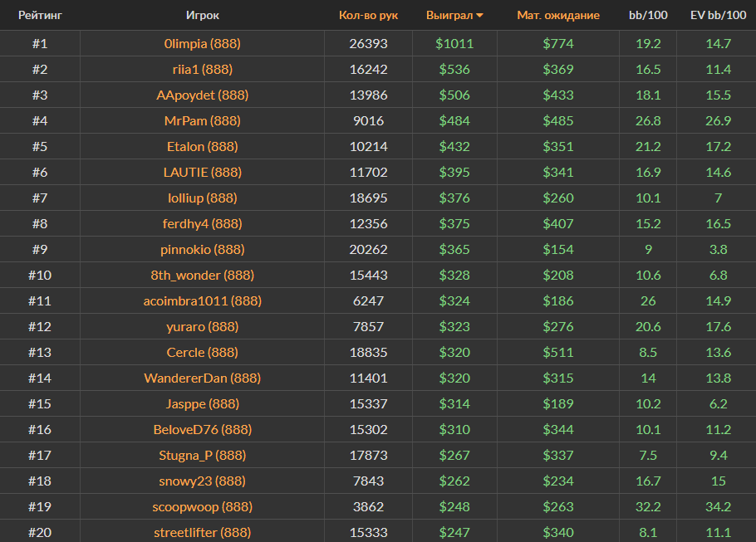
Task: Click the Выиграл column header text
Action: (x=449, y=15)
